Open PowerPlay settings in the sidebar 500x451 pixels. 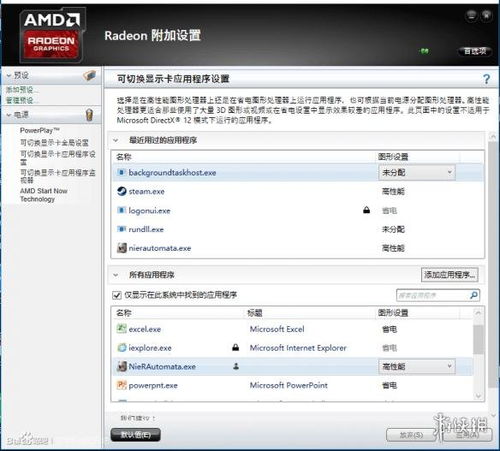[40, 130]
